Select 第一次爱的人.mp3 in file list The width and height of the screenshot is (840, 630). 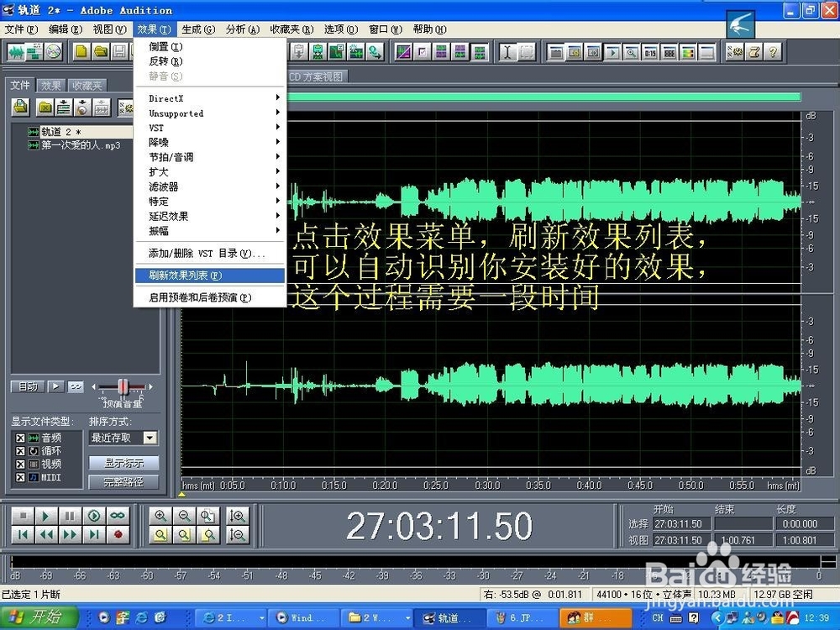81,145
